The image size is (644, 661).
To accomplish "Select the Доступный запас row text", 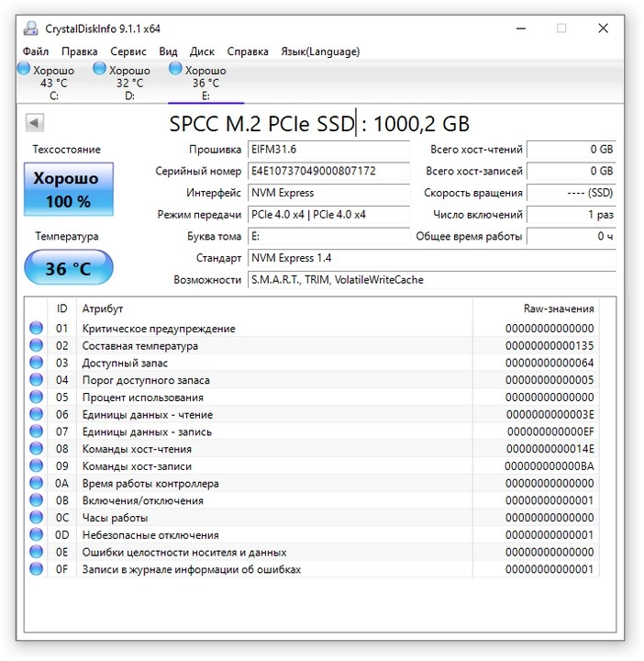I will tap(125, 363).
